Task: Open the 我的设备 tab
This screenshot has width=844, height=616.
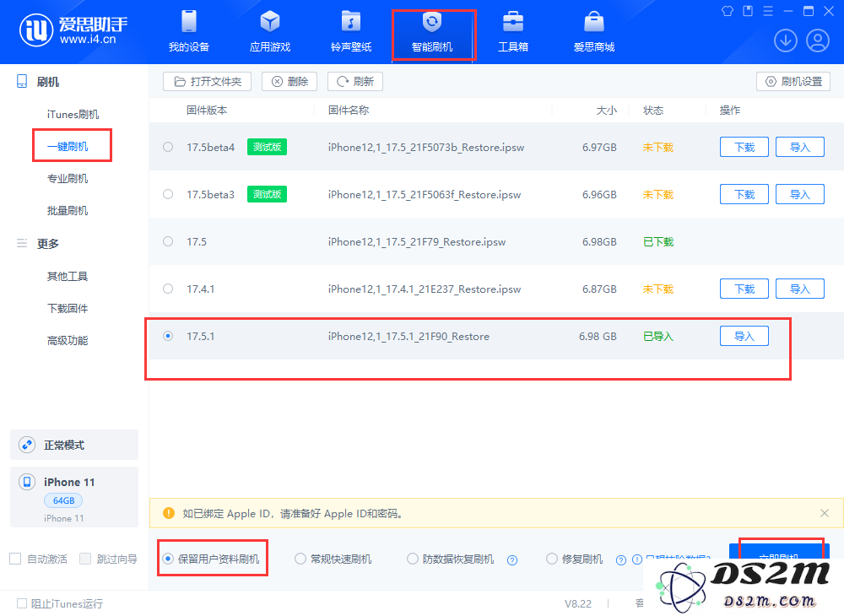Action: 189,32
